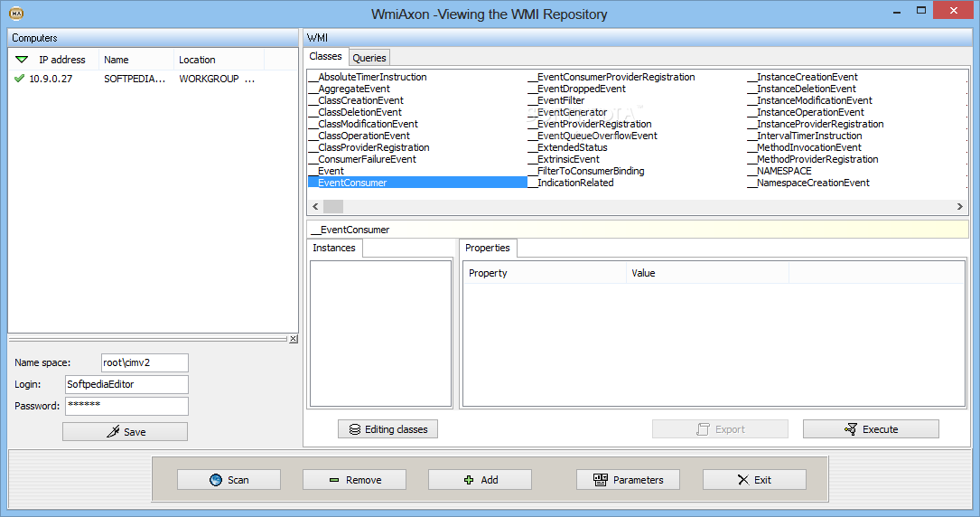Minimize the WmiAxon window

pos(897,11)
